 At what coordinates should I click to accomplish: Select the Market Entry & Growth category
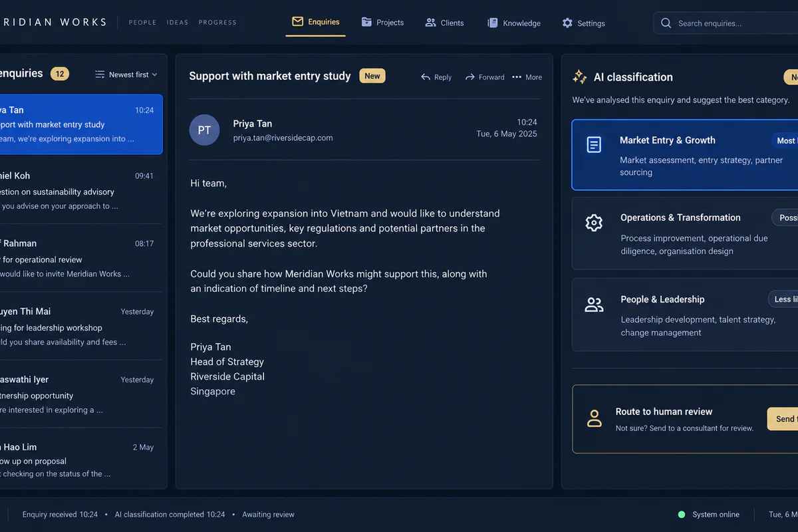point(685,155)
